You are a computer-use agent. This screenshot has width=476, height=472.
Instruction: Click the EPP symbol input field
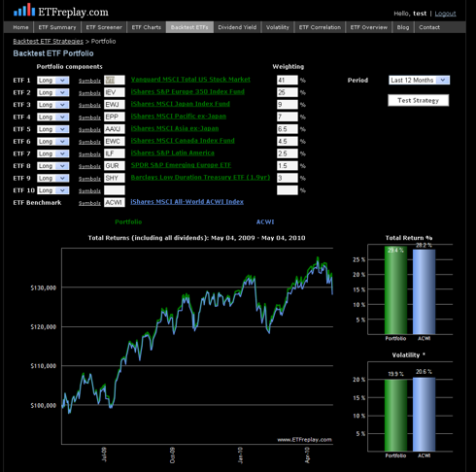[x=115, y=117]
